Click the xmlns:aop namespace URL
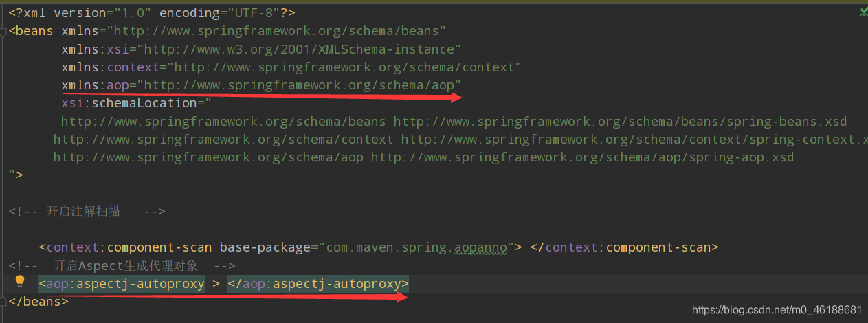 click(299, 85)
